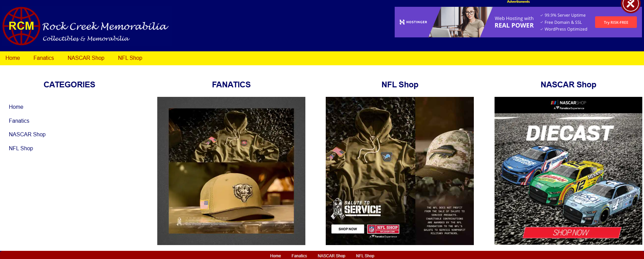Click the red SHOP NOW on the Diecast banner

click(572, 233)
